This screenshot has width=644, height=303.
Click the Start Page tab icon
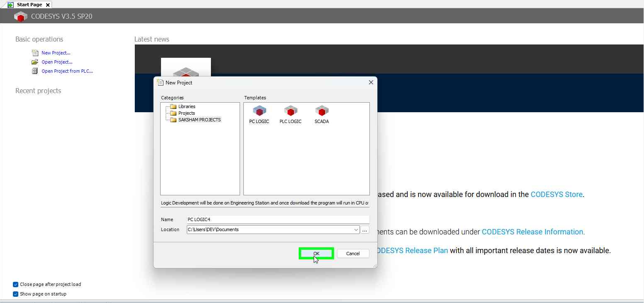point(11,5)
